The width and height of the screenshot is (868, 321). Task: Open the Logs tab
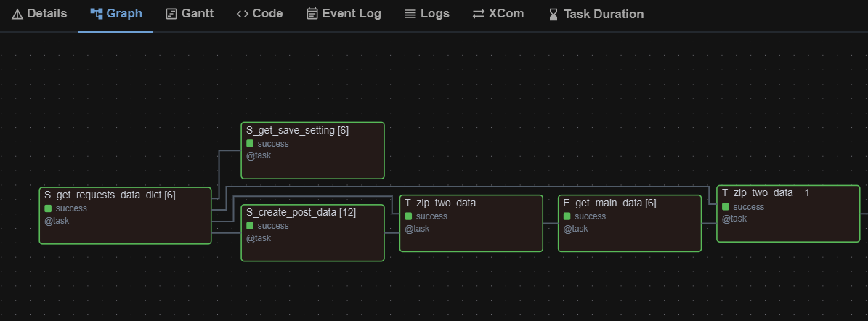pos(427,14)
